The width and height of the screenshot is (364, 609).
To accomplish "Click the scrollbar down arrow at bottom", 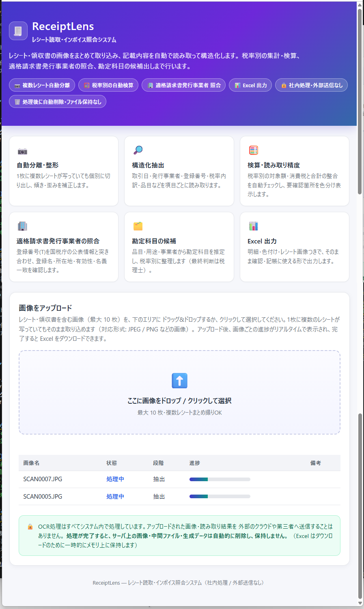I will pos(360,603).
